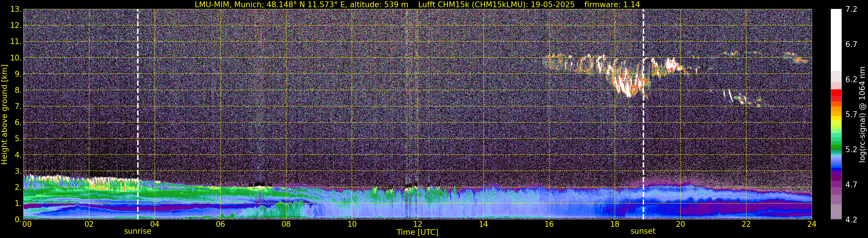Viewport: 868px width, 238px height.
Task: Click the '24' time tick label
Action: (x=812, y=224)
